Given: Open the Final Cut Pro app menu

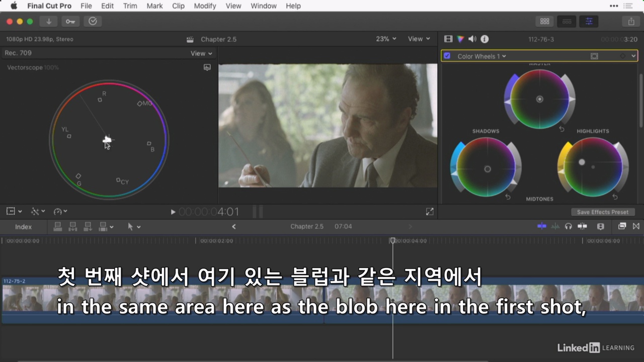Looking at the screenshot, I should click(x=49, y=6).
